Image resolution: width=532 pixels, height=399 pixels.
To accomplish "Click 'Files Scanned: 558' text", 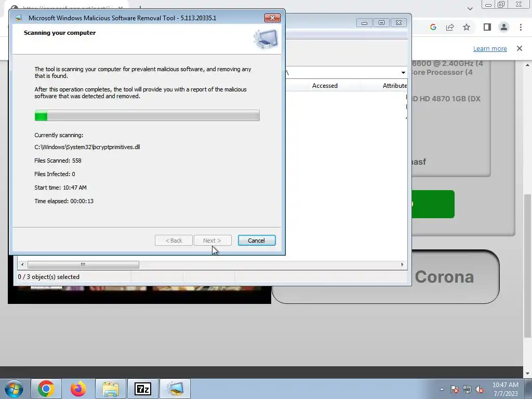I will pos(58,161).
